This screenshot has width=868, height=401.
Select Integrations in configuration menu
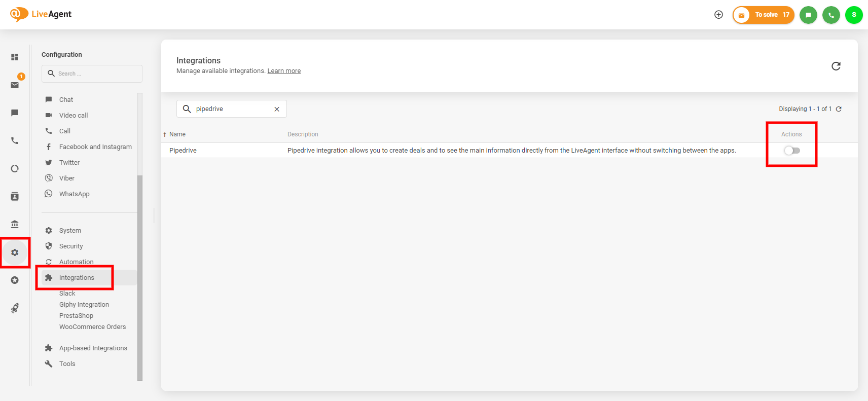coord(77,278)
